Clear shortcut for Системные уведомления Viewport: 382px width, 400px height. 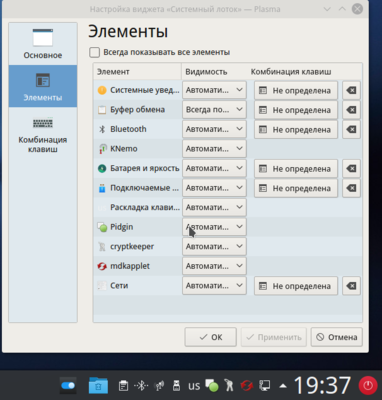point(351,90)
